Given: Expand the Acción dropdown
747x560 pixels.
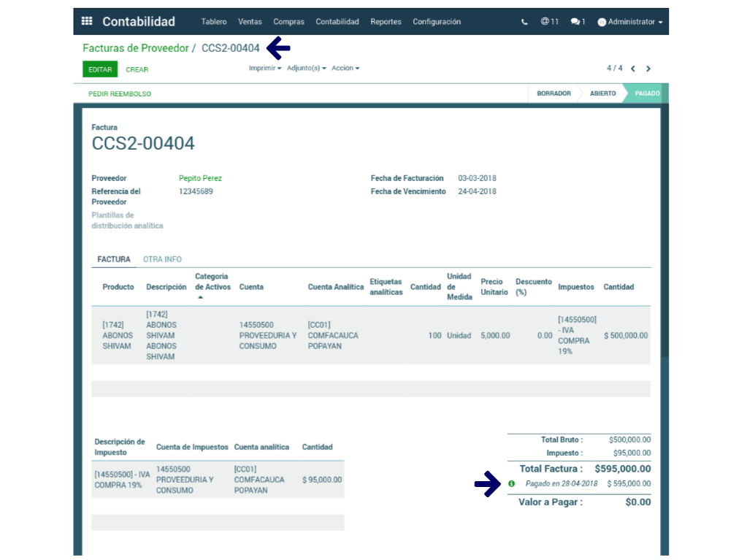Looking at the screenshot, I should pos(345,69).
